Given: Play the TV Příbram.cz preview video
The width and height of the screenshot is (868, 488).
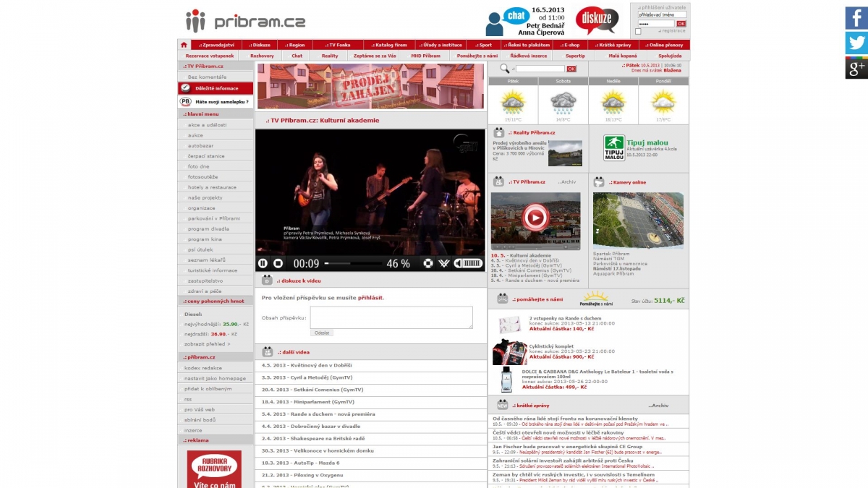Looking at the screenshot, I should (x=535, y=216).
